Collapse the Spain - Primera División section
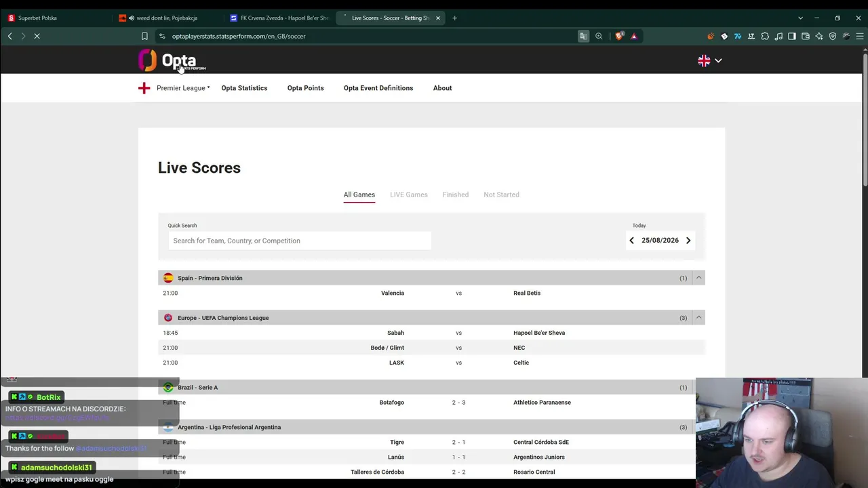The image size is (868, 488). [x=698, y=278]
